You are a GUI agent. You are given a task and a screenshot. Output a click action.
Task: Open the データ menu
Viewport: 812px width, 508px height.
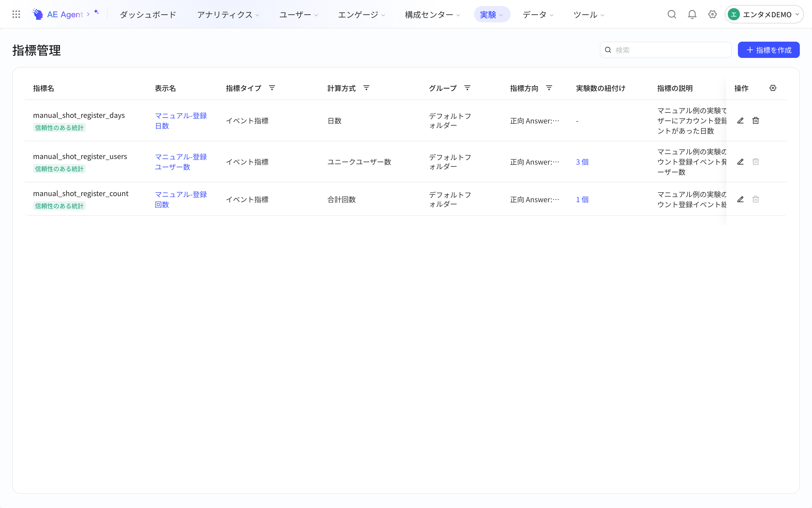click(538, 14)
